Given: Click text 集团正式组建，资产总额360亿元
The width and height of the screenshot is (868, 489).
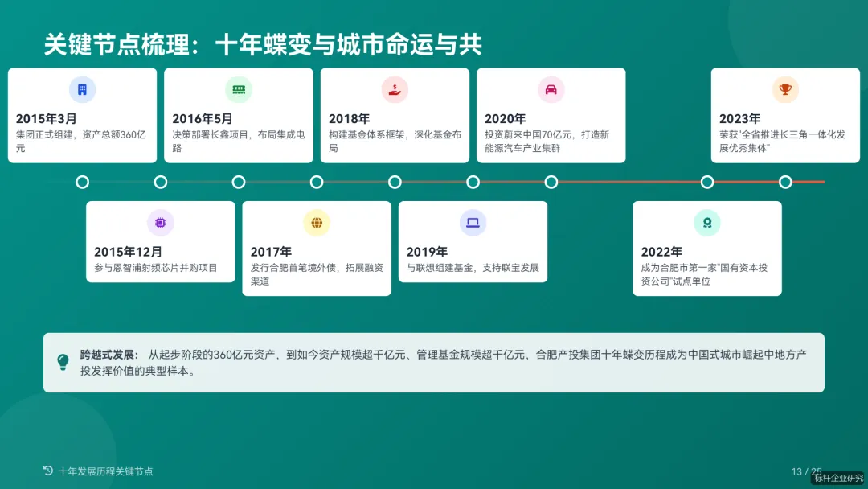Looking at the screenshot, I should pos(81,142).
